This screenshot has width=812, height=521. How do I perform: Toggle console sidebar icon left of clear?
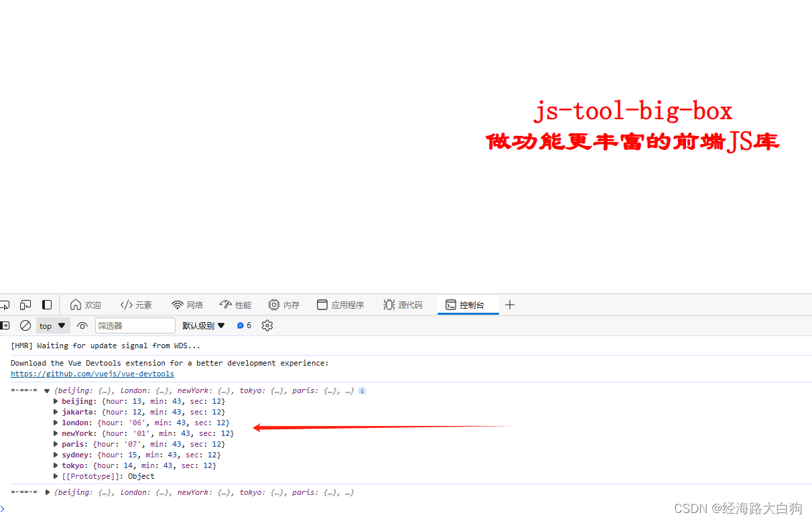pyautogui.click(x=5, y=325)
